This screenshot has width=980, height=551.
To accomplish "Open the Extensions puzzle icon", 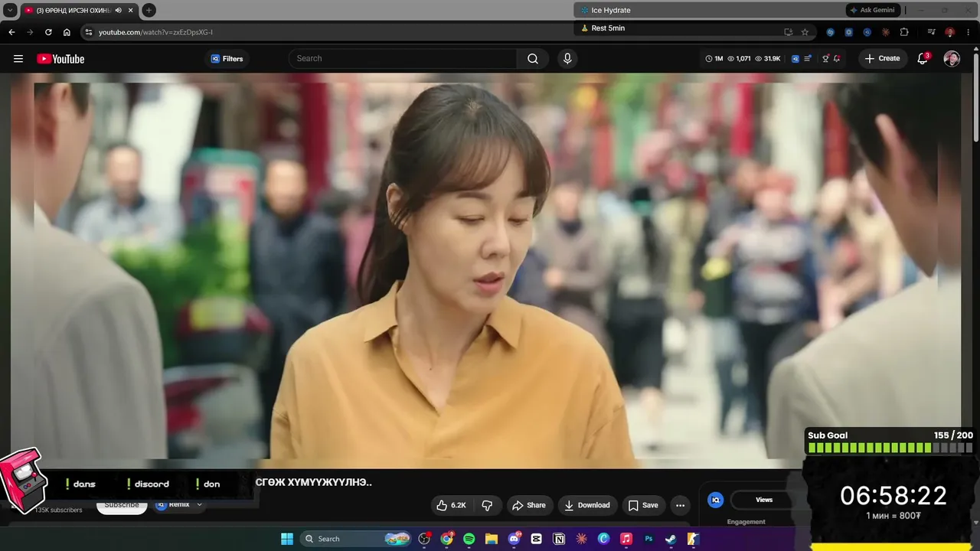I will click(904, 32).
